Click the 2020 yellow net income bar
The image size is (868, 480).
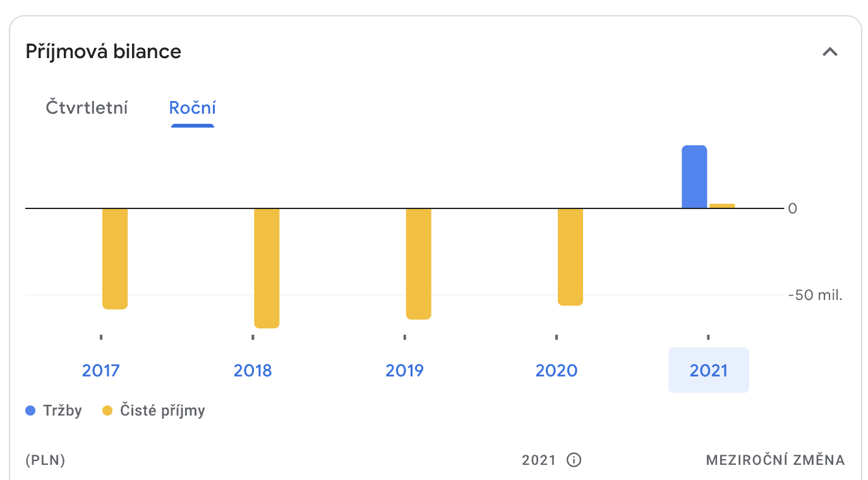pos(570,256)
